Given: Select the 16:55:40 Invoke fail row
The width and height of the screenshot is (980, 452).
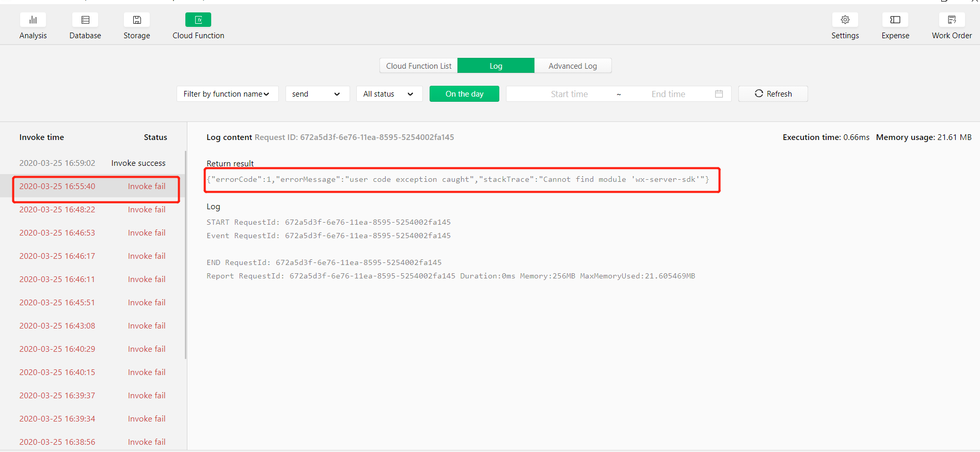Looking at the screenshot, I should coord(92,186).
